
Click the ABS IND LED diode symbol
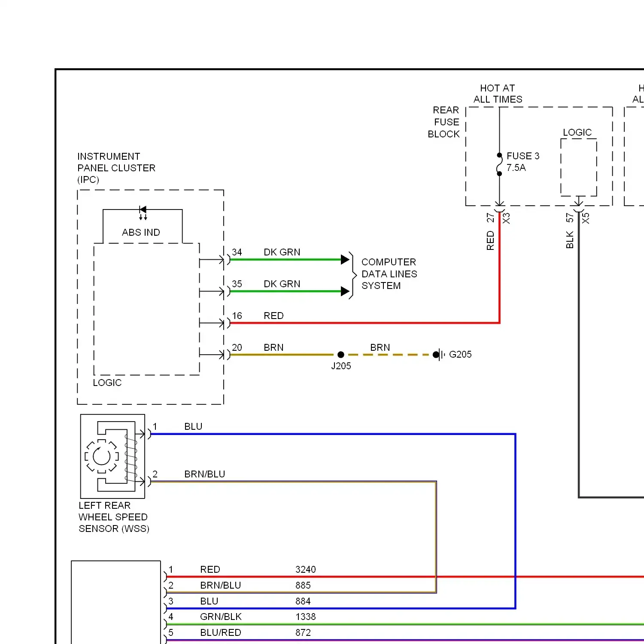[143, 212]
